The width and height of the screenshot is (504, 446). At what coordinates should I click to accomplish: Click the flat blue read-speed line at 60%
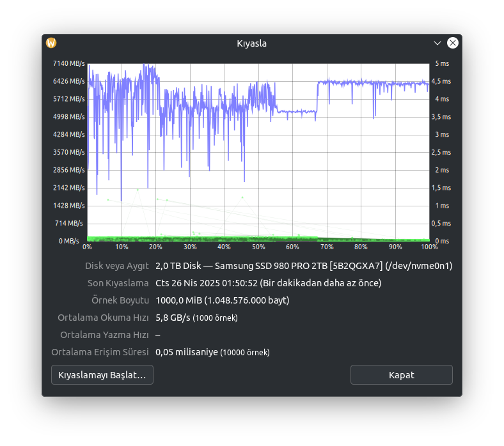292,112
